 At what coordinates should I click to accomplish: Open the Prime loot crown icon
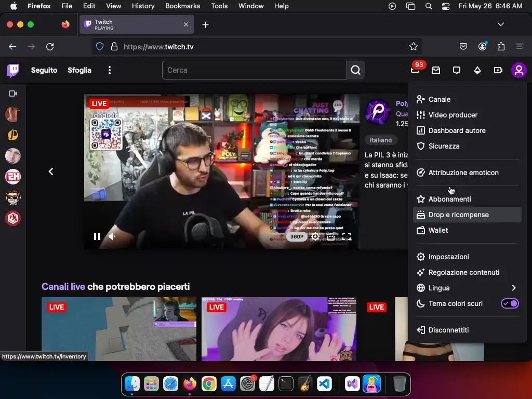(x=436, y=70)
